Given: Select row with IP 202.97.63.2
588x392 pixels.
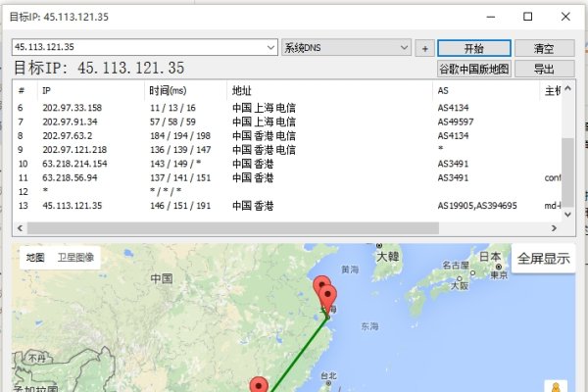Looking at the screenshot, I should (x=287, y=135).
